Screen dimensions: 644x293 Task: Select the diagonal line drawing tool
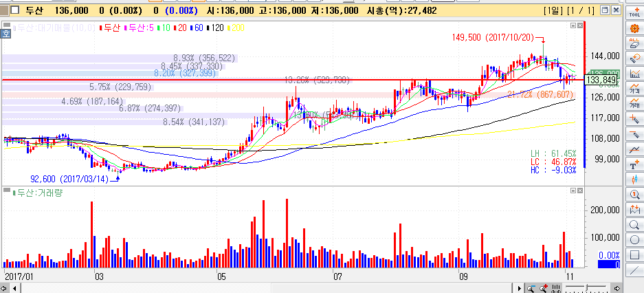pyautogui.click(x=635, y=270)
